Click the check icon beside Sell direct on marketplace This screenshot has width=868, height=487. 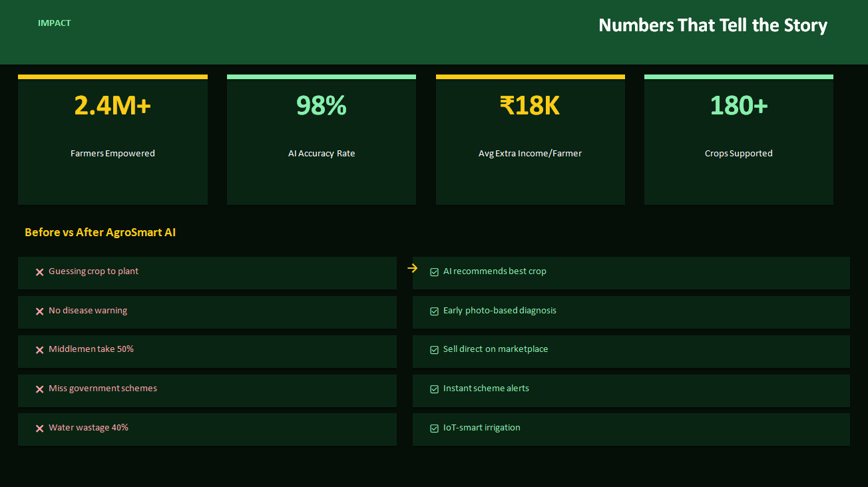tap(435, 350)
